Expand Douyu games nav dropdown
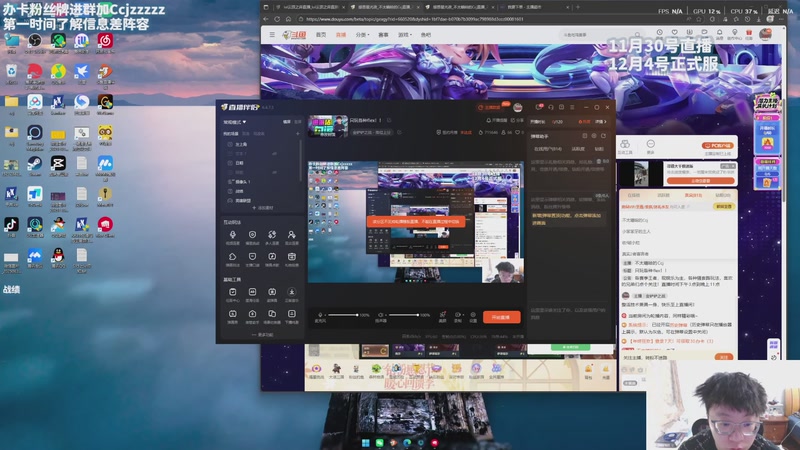This screenshot has width=800, height=450. click(405, 35)
